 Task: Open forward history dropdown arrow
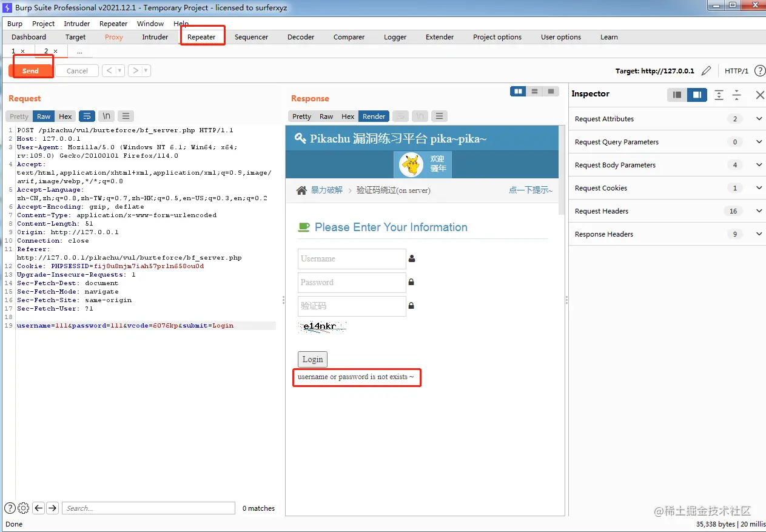(x=146, y=70)
